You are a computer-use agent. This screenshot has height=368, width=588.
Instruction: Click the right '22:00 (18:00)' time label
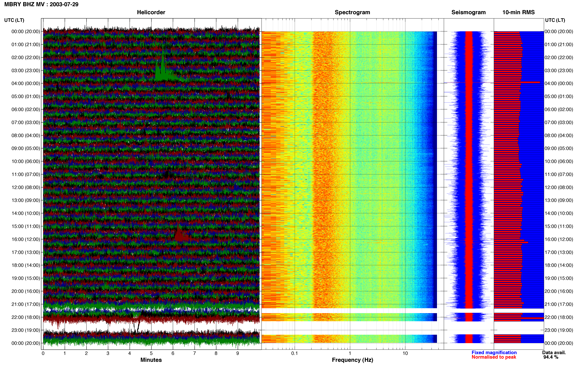click(559, 317)
